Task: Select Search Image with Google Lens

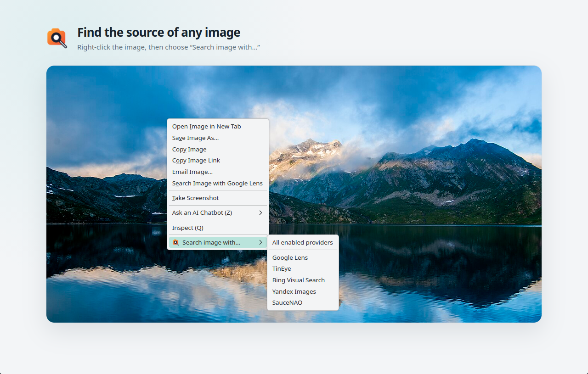Action: click(218, 183)
